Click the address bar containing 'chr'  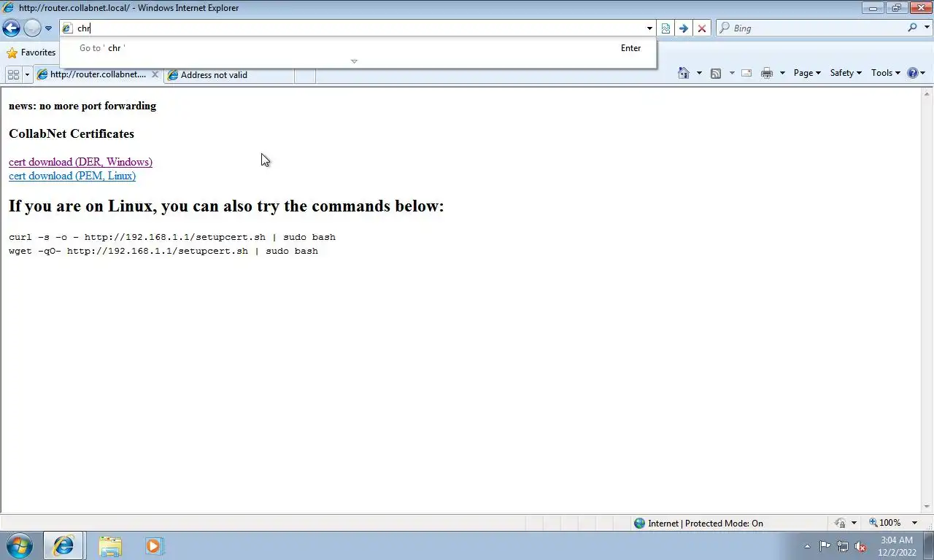[x=358, y=28]
